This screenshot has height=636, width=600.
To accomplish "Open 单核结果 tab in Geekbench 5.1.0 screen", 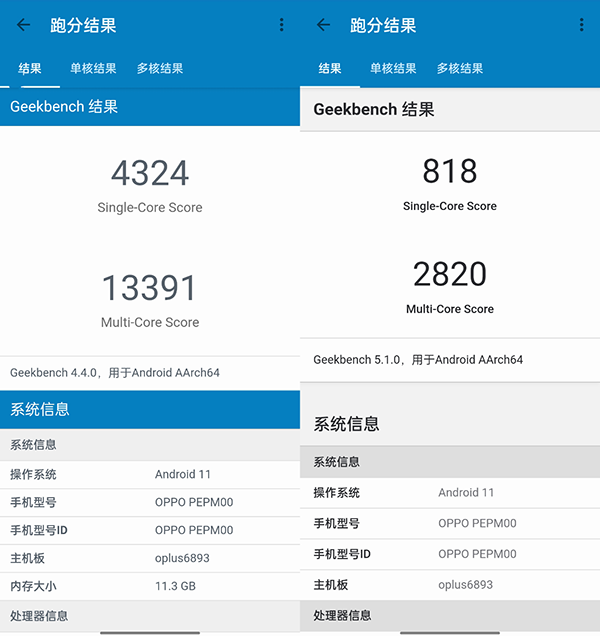I will (393, 69).
